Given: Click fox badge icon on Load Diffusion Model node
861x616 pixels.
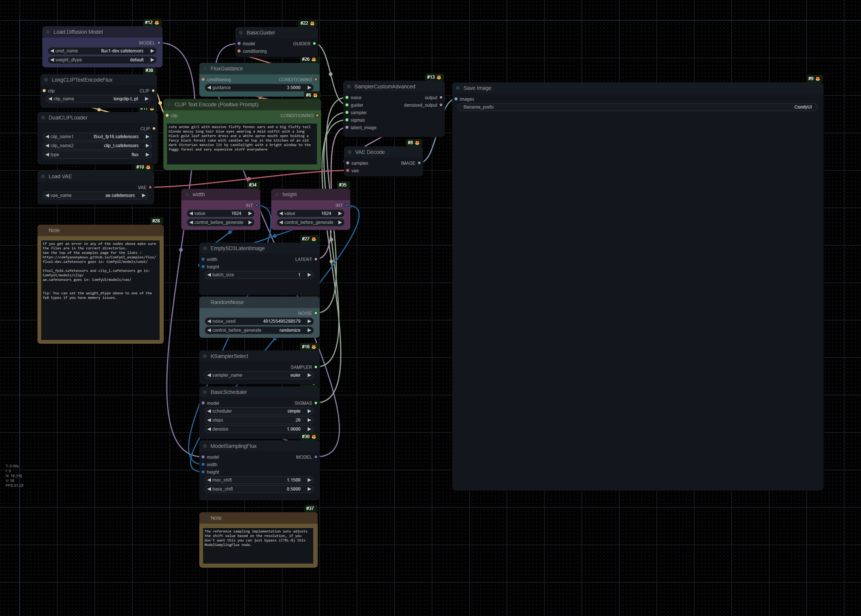Looking at the screenshot, I should coord(157,23).
